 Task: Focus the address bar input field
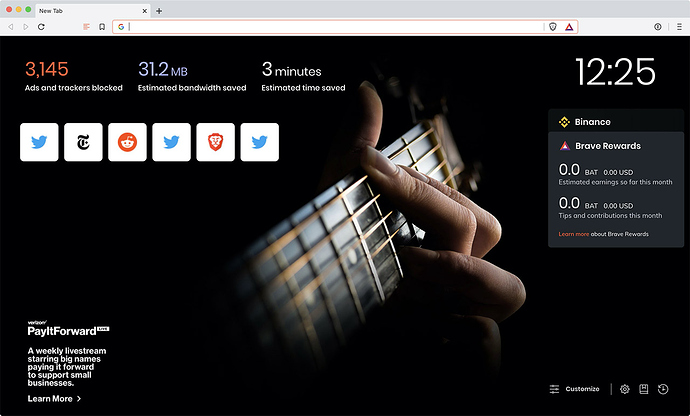coord(336,27)
